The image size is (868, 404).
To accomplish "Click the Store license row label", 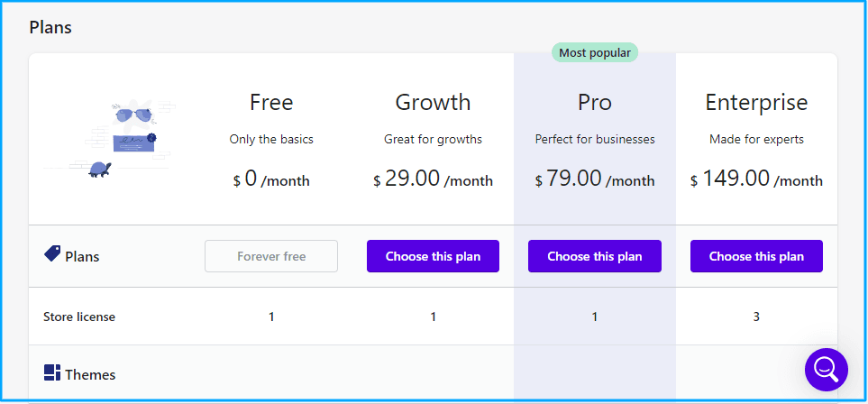I will (x=79, y=317).
